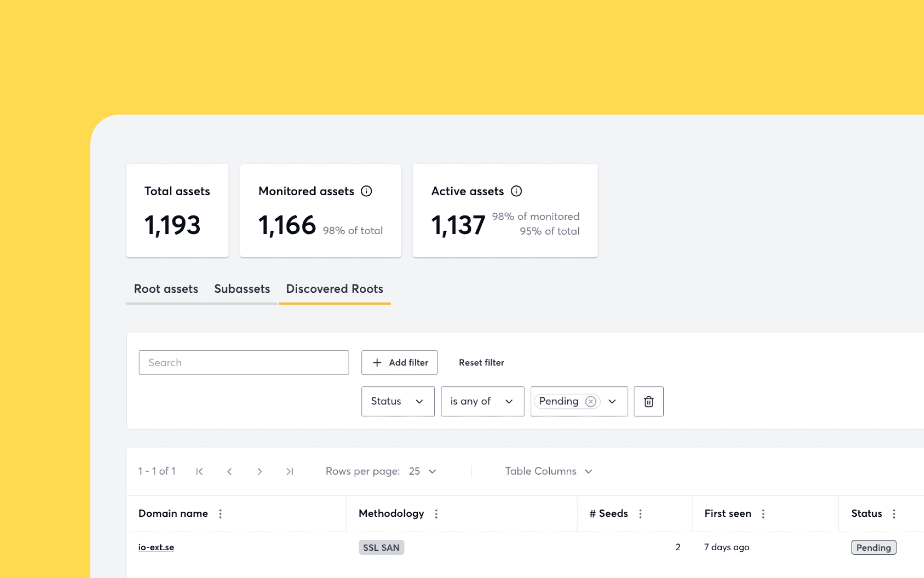Go to first page of results
Image resolution: width=924 pixels, height=578 pixels.
[199, 471]
